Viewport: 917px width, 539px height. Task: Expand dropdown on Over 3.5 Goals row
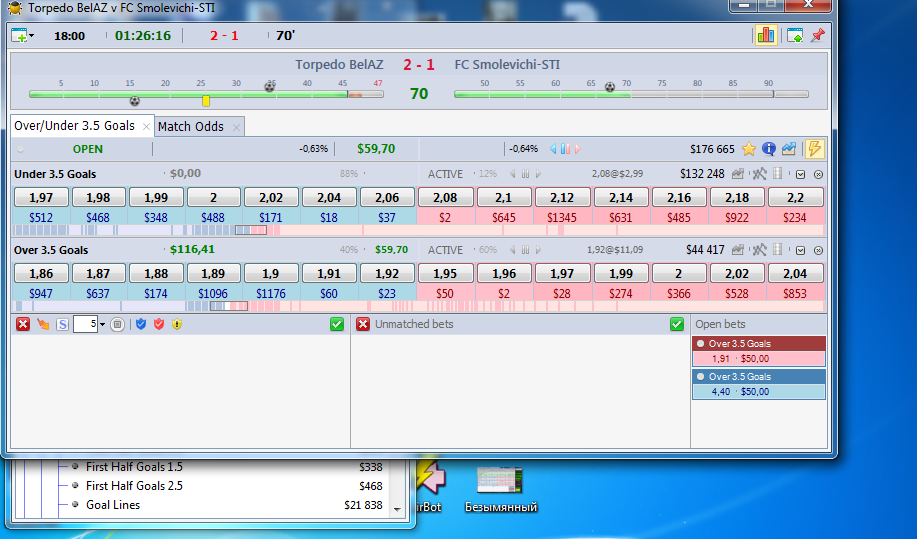coord(801,250)
